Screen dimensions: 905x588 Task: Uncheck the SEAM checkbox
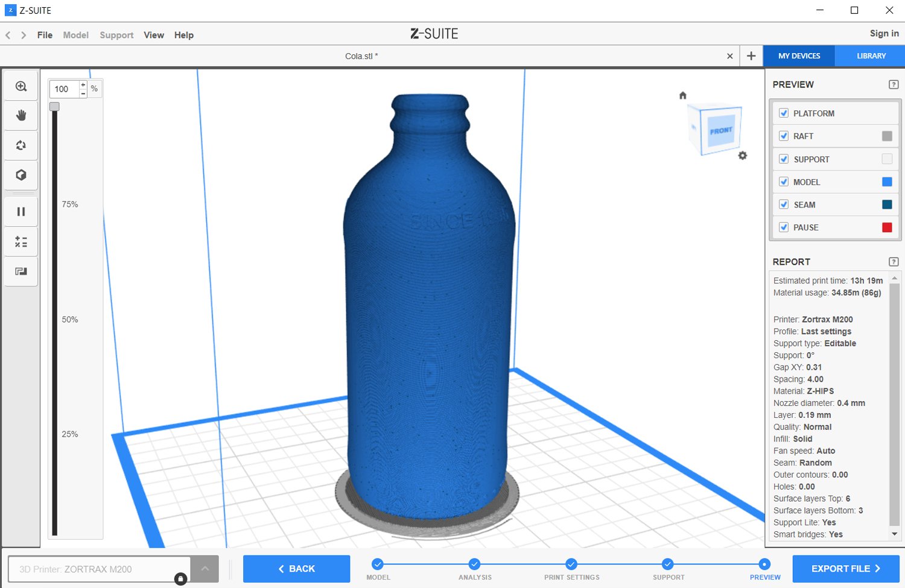[x=784, y=204]
